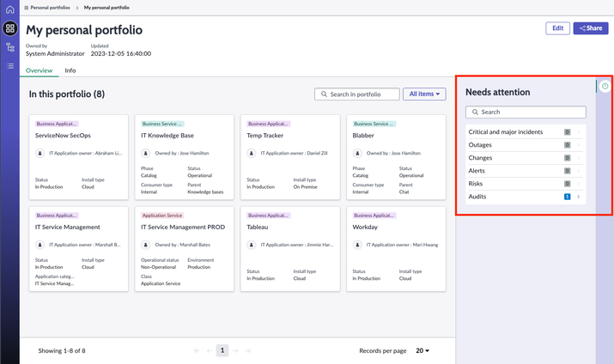Click the Share button

591,28
